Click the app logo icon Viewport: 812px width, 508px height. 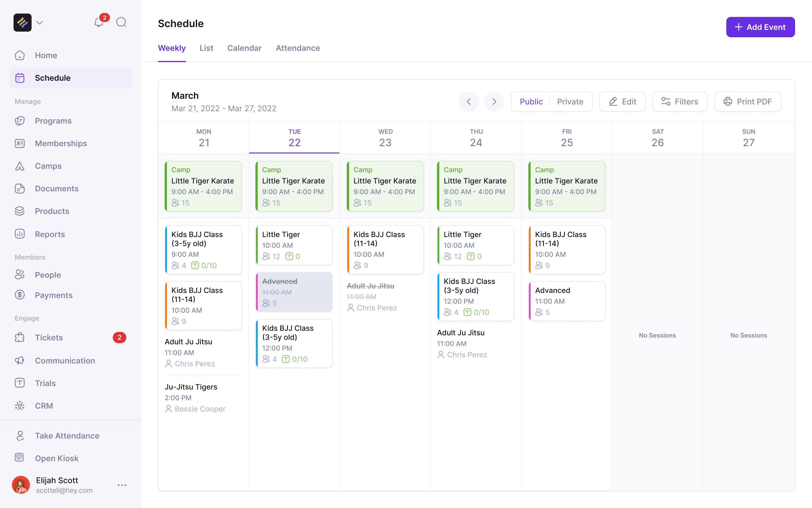click(23, 23)
